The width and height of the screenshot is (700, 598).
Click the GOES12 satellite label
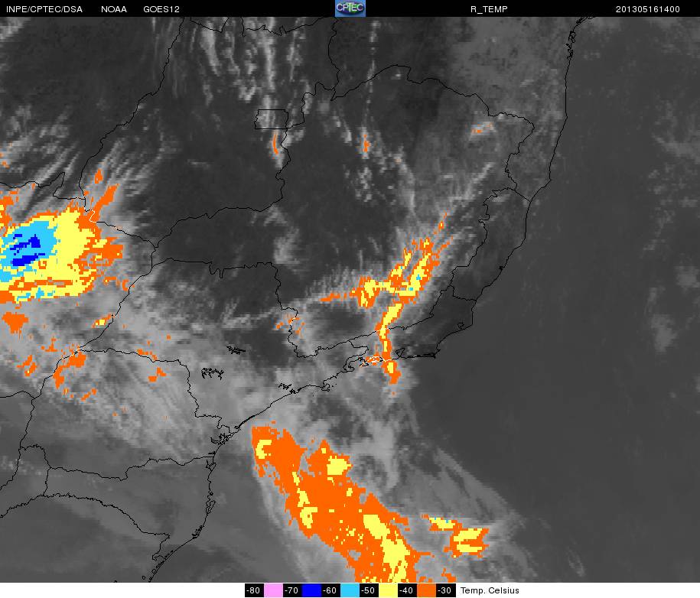161,9
